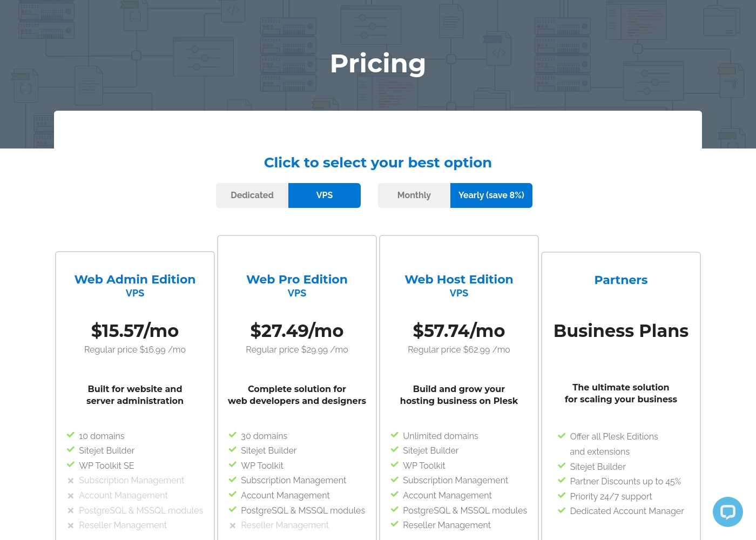Open the Web Admin Edition plan title
Image resolution: width=756 pixels, height=540 pixels.
click(x=135, y=279)
